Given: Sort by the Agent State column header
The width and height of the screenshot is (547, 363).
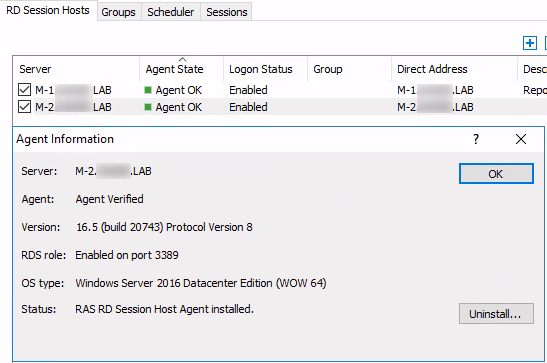Looking at the screenshot, I should click(181, 69).
